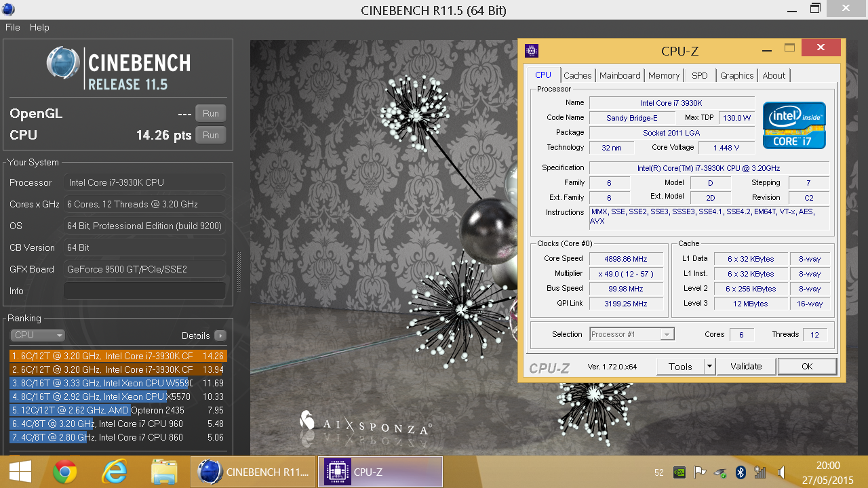Select ranking row Xeon W5590 score 11.69
The image size is (868, 488).
click(x=118, y=383)
